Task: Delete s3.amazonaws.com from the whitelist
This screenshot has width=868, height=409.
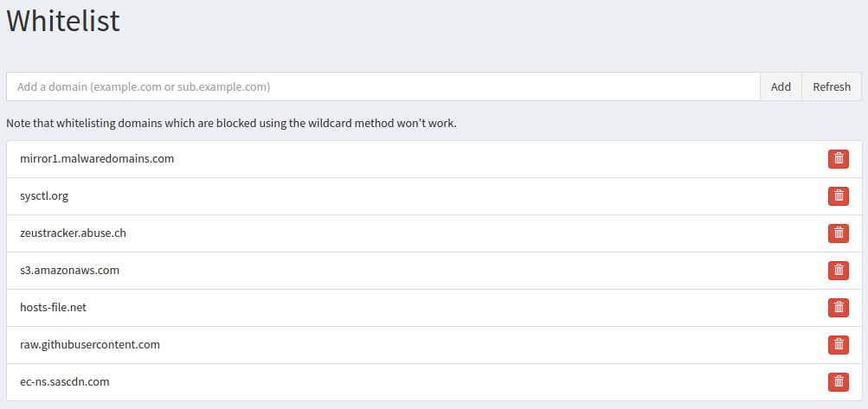Action: pyautogui.click(x=838, y=271)
